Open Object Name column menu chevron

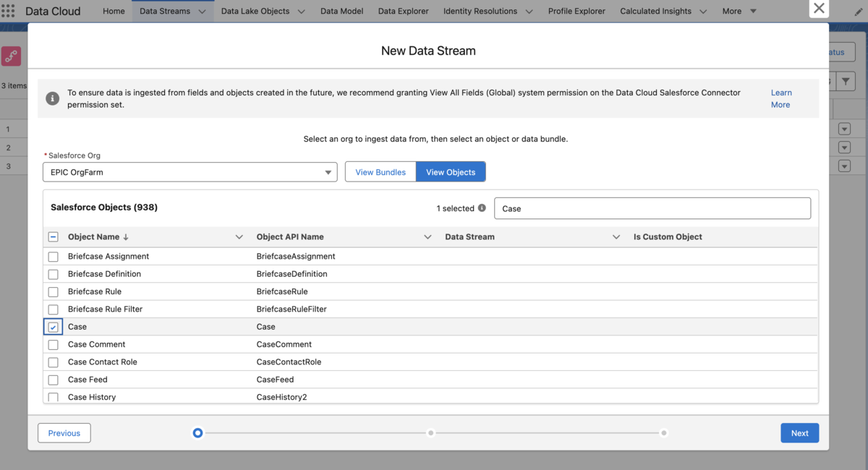[x=239, y=237]
